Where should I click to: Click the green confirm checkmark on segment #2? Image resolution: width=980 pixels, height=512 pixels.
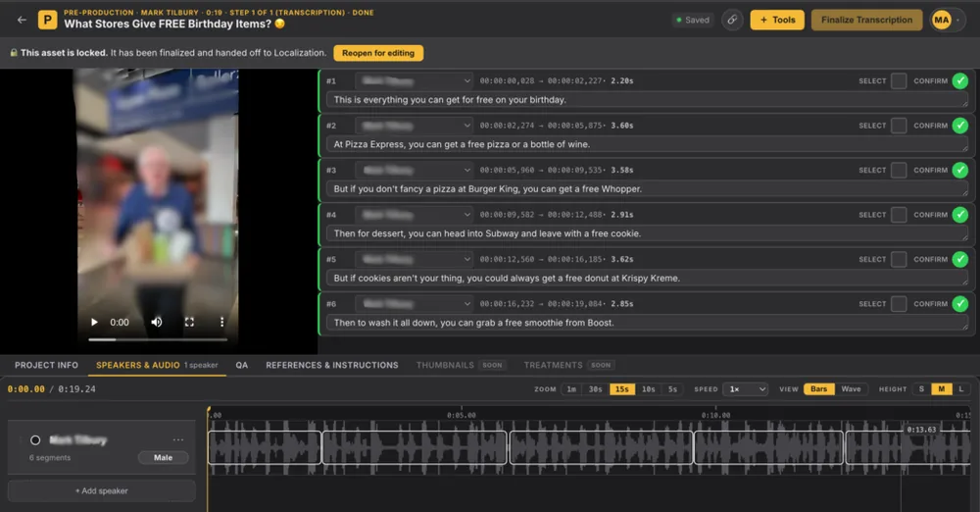pyautogui.click(x=960, y=126)
